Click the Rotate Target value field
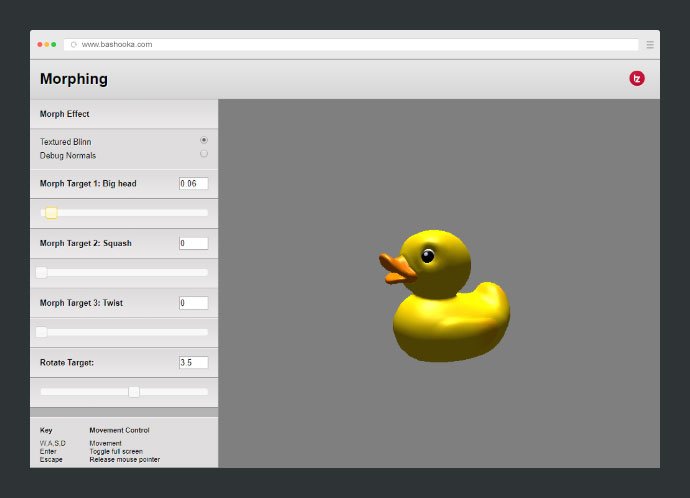This screenshot has width=690, height=498. [193, 362]
